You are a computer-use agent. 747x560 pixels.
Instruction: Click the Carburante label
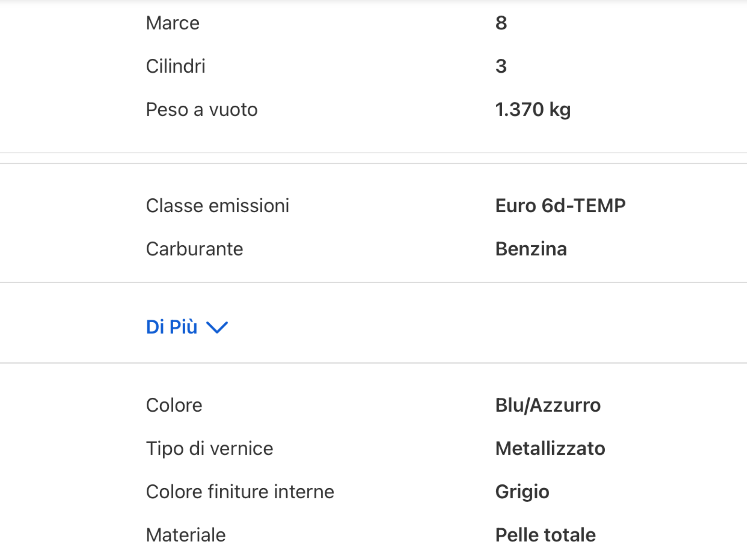click(194, 249)
